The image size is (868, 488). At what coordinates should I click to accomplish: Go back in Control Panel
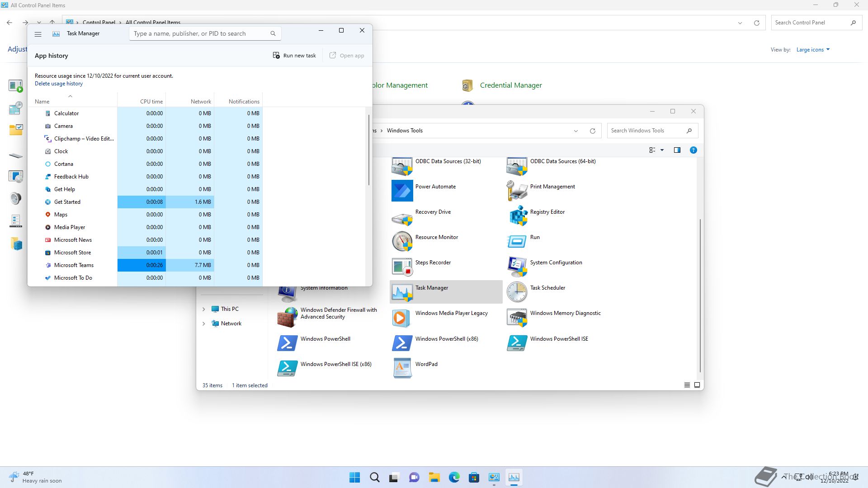point(9,23)
